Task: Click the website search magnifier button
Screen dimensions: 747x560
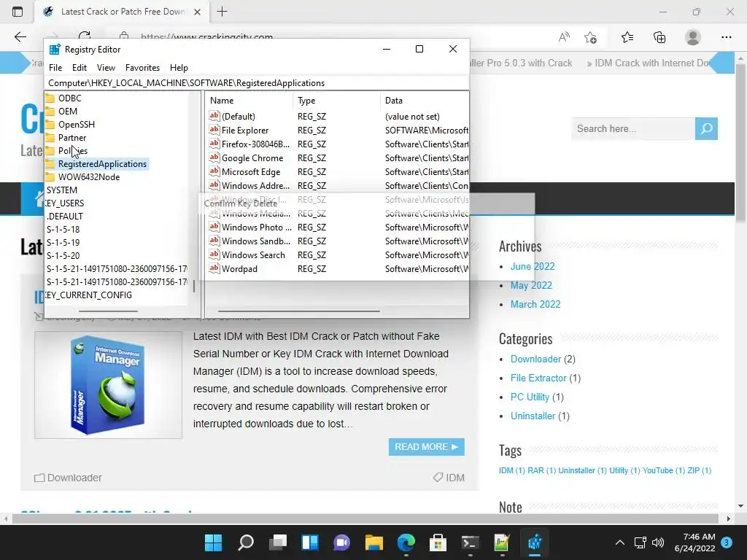Action: [x=706, y=128]
